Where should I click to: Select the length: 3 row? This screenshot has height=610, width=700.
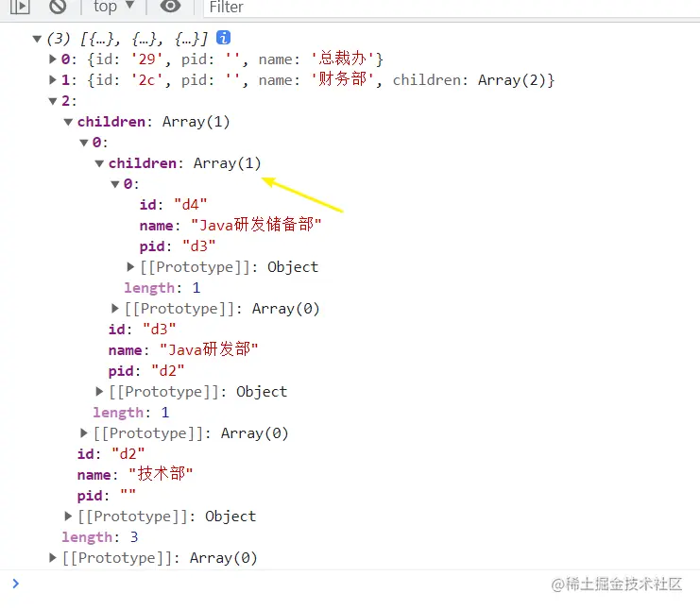[100, 536]
